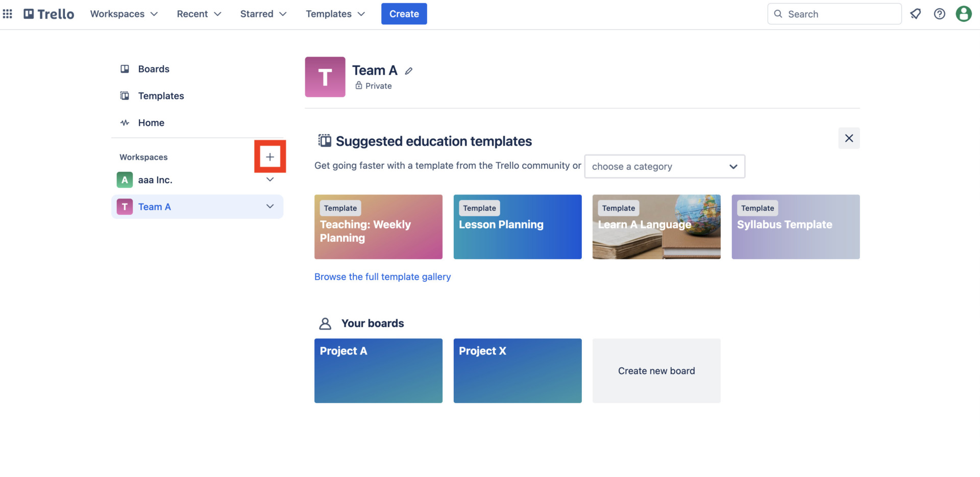Create a new workspace with the plus icon

(x=270, y=156)
